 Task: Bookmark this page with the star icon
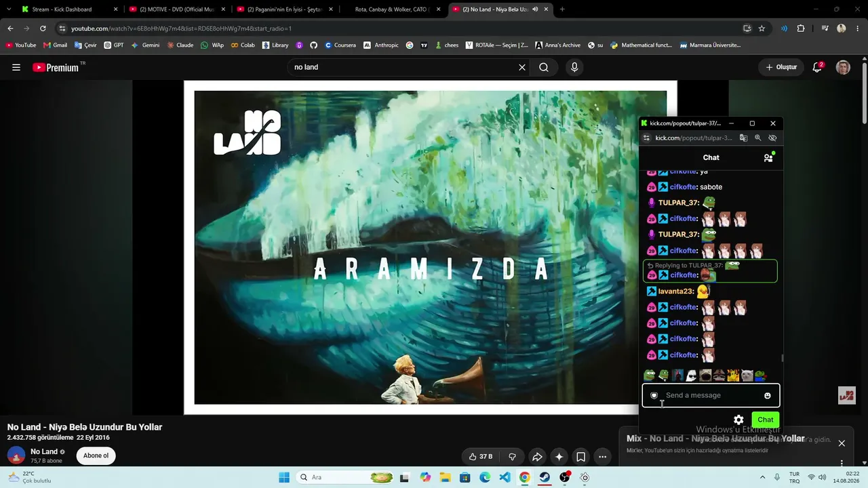(762, 28)
